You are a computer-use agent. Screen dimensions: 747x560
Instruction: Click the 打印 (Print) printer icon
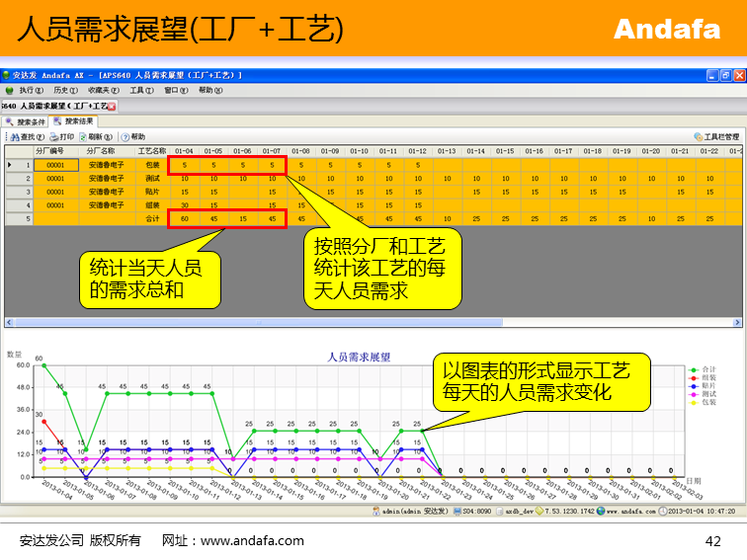click(x=54, y=136)
